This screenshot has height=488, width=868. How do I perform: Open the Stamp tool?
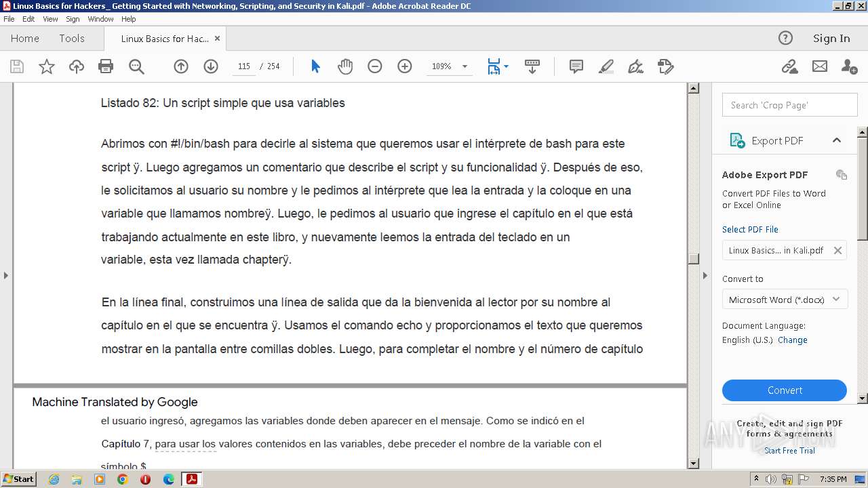pyautogui.click(x=665, y=66)
